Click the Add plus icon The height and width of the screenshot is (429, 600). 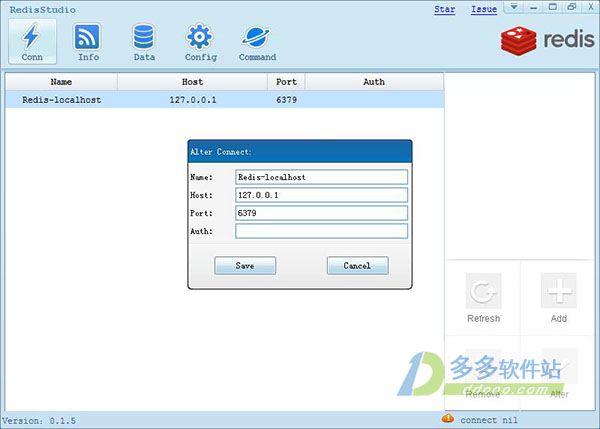(559, 291)
